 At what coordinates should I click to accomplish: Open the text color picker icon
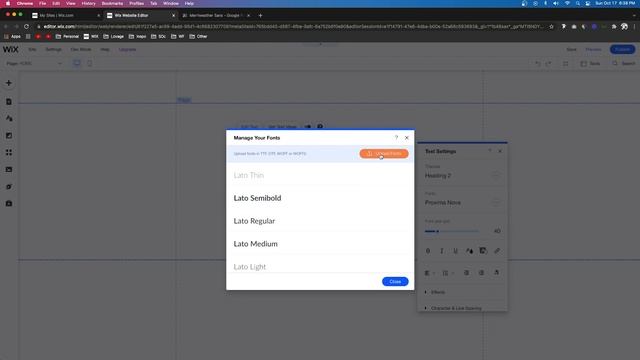pos(469,251)
